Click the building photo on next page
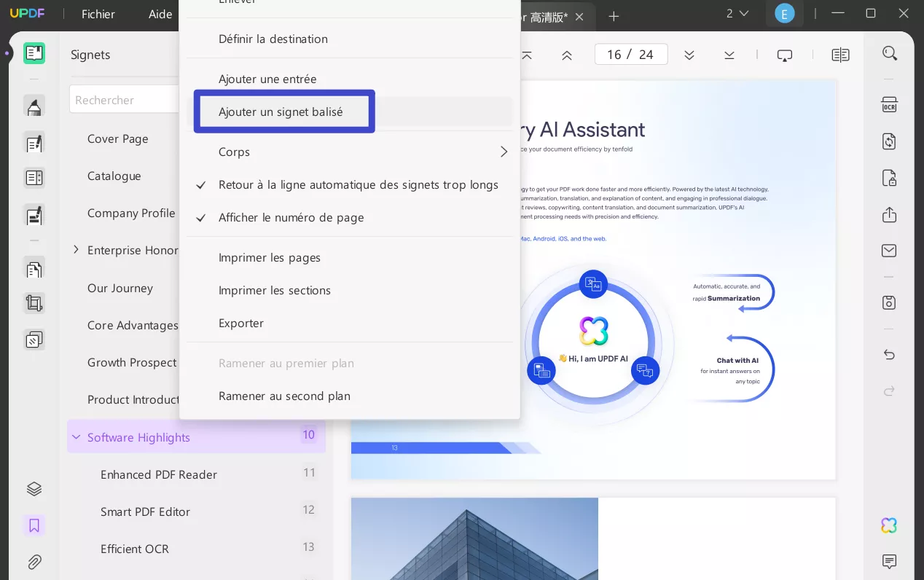This screenshot has height=580, width=924. coord(474,538)
